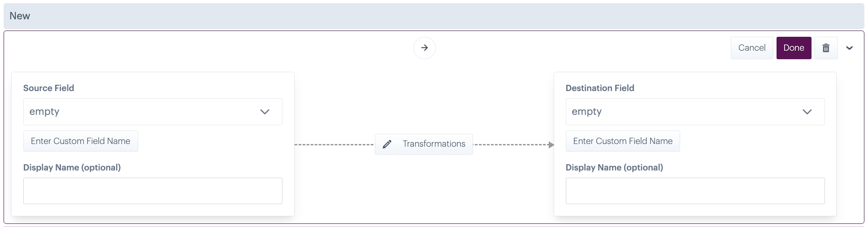
Task: Open the Source Field dropdown
Action: click(x=152, y=112)
